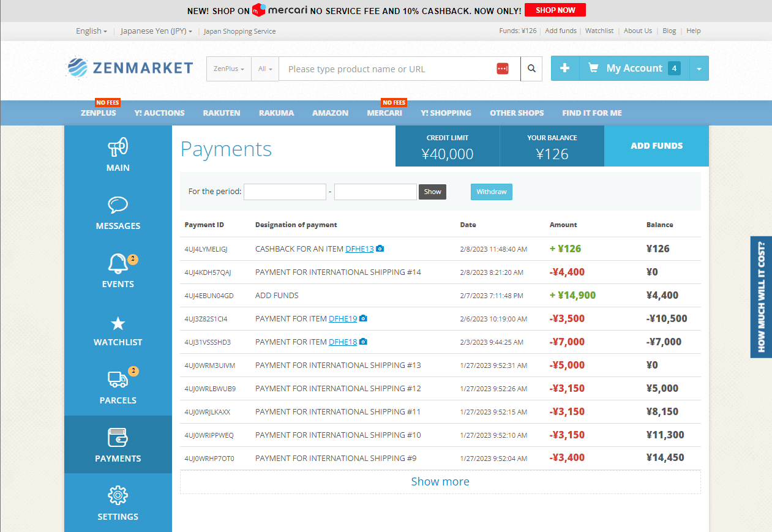This screenshot has height=532, width=772.
Task: Expand the Show more payments row
Action: pyautogui.click(x=440, y=482)
